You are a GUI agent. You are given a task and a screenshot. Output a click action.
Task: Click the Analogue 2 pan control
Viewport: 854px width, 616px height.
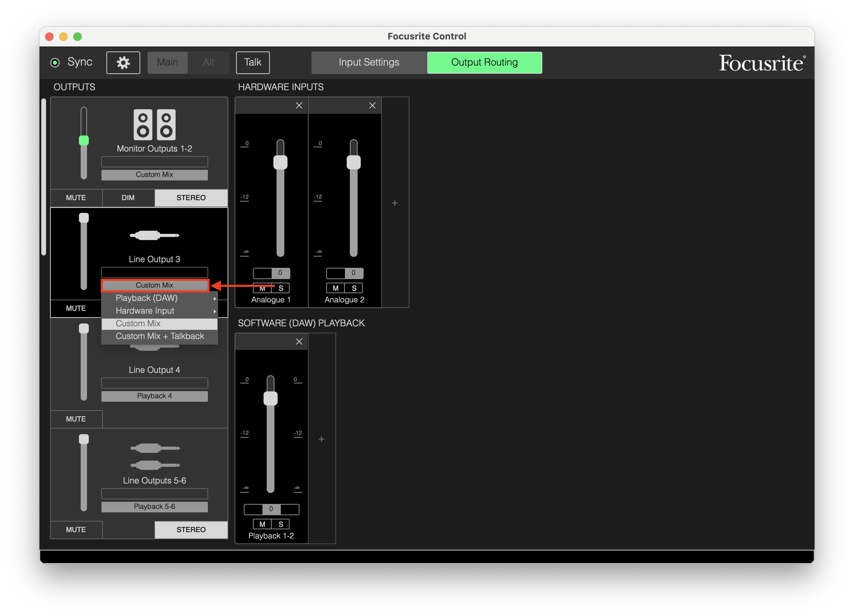coord(345,273)
